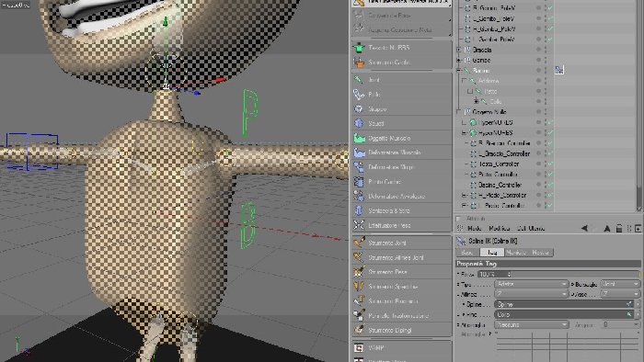Click the object picker arrow in Fine field

tap(628, 314)
